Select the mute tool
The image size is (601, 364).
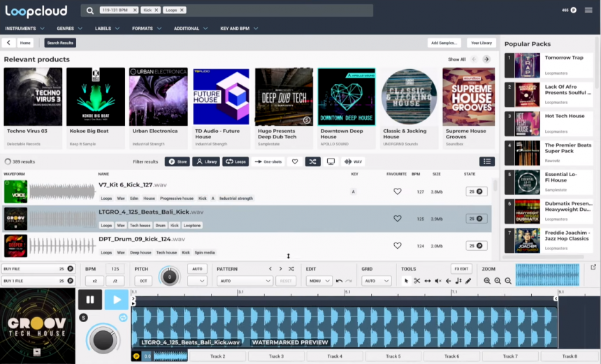pyautogui.click(x=438, y=281)
